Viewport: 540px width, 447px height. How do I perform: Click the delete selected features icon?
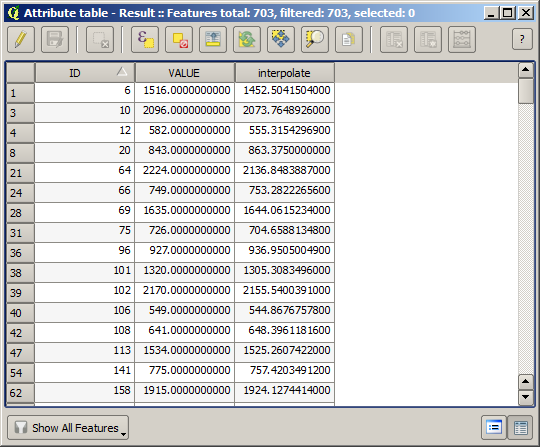(x=100, y=40)
